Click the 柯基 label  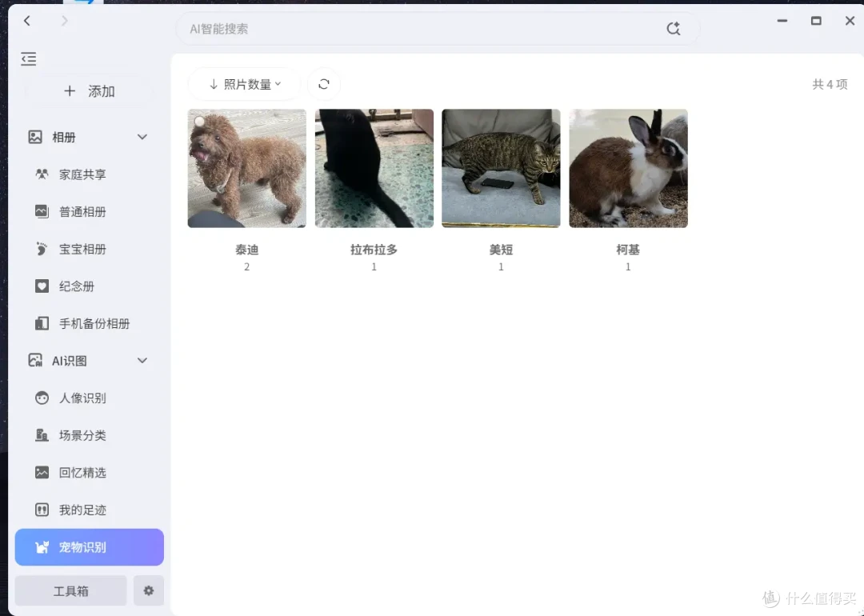[x=628, y=250]
